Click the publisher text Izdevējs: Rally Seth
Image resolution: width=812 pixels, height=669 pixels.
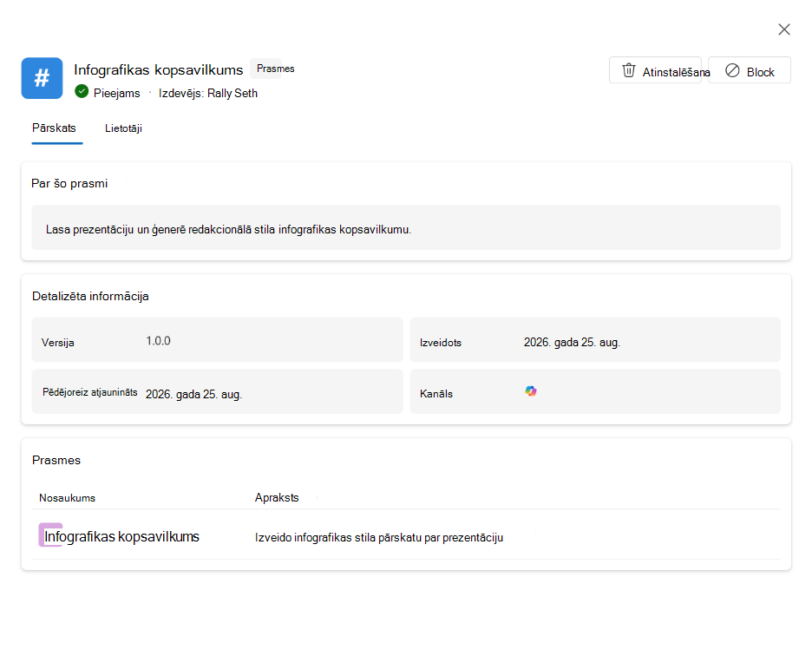pyautogui.click(x=208, y=93)
